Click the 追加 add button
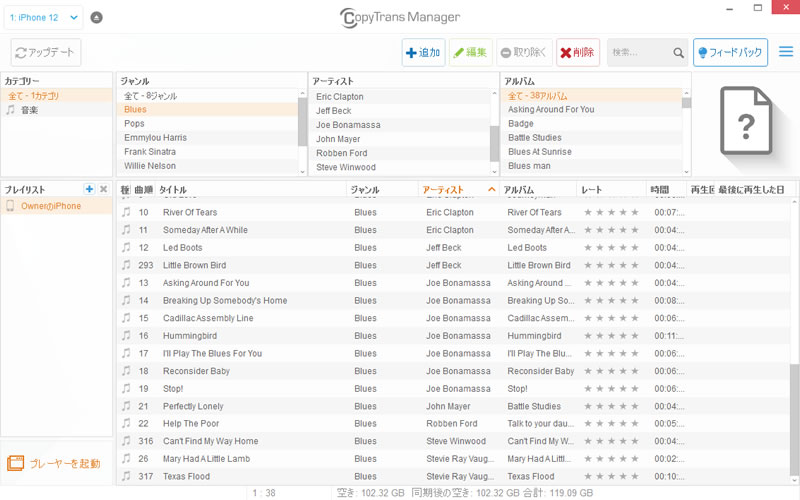Viewport: 800px width, 500px height. click(x=423, y=52)
